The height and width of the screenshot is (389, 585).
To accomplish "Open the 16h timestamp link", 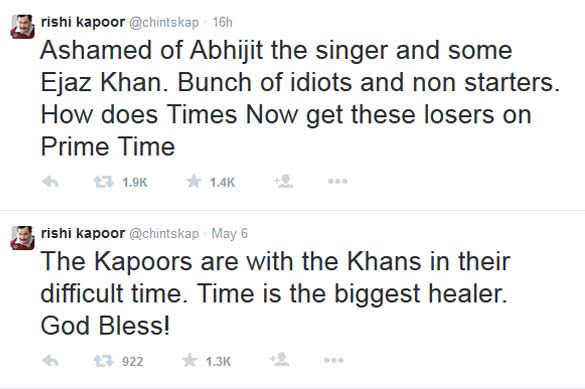I will coord(222,22).
